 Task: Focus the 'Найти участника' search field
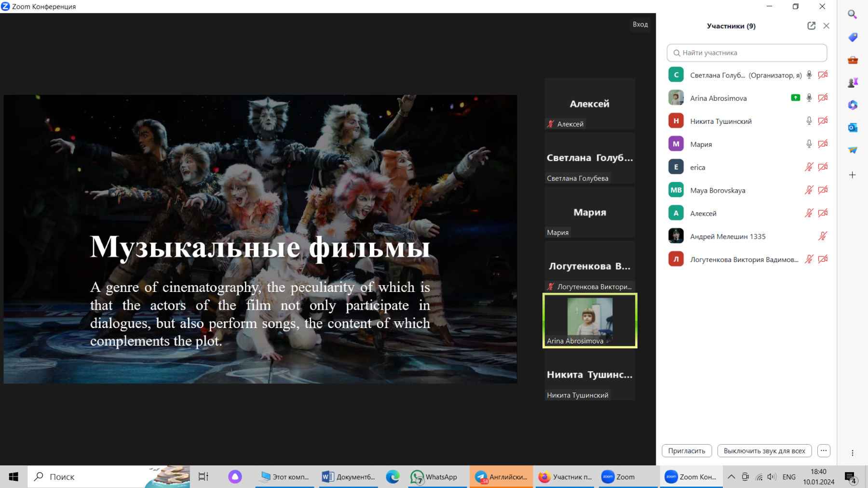pyautogui.click(x=747, y=53)
